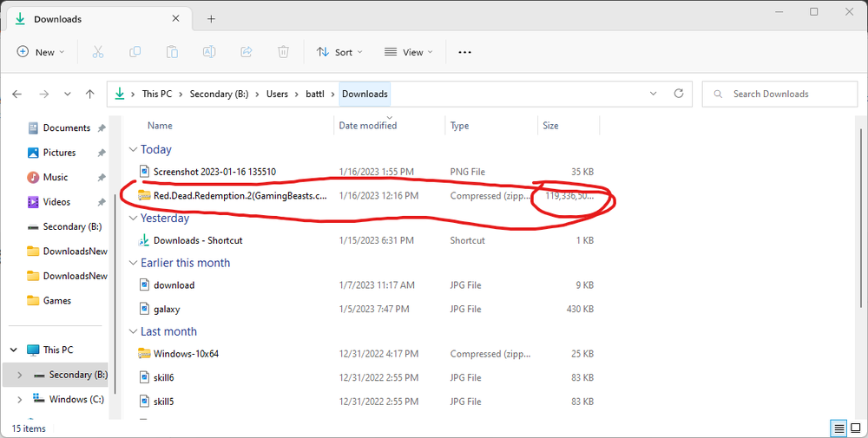
Task: Collapse This PC tree node
Action: click(14, 350)
